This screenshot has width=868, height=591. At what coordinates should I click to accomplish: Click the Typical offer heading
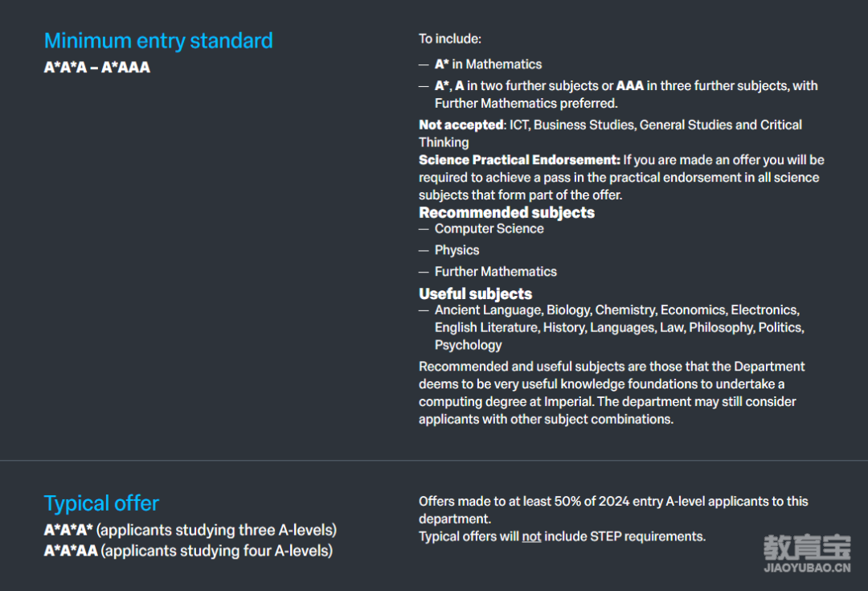click(101, 503)
